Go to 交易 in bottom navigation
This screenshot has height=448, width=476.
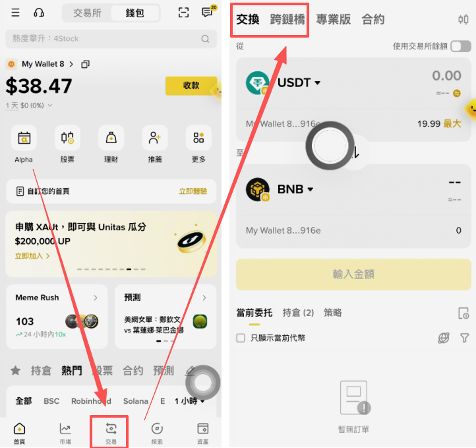pyautogui.click(x=111, y=433)
